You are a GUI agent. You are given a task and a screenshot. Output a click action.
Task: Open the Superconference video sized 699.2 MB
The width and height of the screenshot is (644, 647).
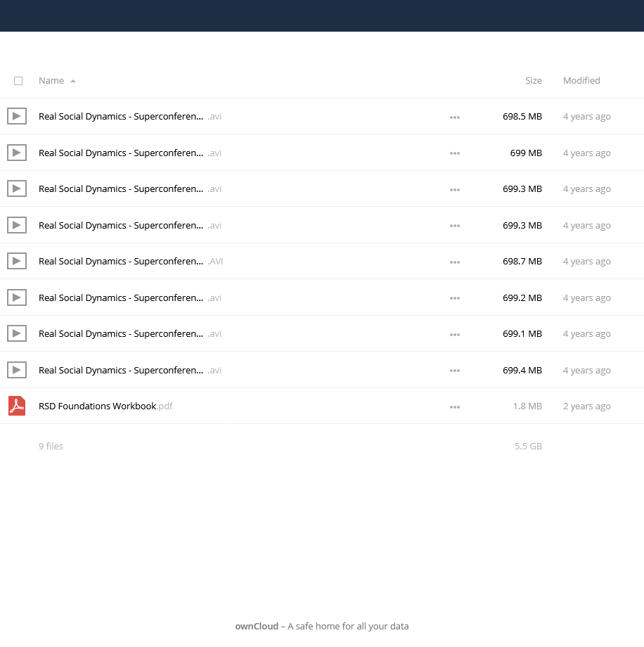click(x=130, y=297)
